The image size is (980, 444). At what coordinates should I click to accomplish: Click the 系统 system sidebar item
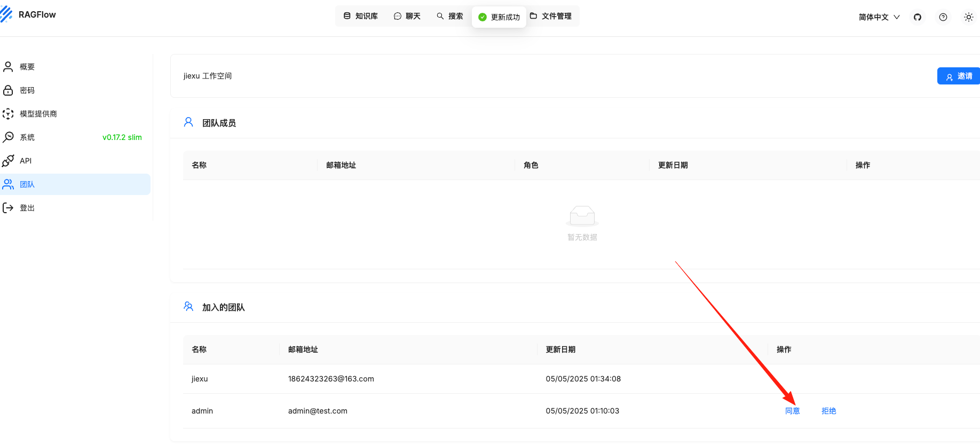click(27, 137)
